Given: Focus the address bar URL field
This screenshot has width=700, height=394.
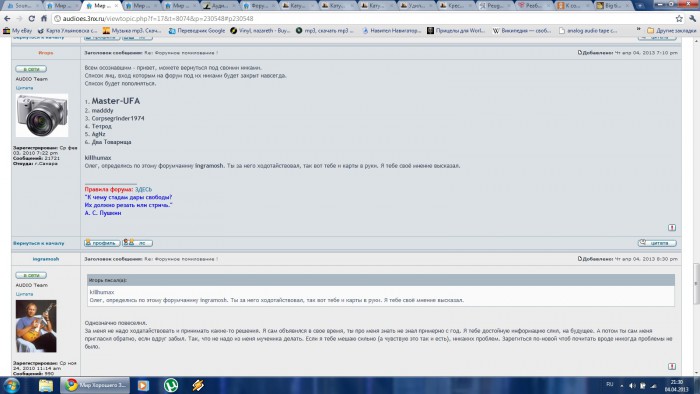Looking at the screenshot, I should point(362,19).
